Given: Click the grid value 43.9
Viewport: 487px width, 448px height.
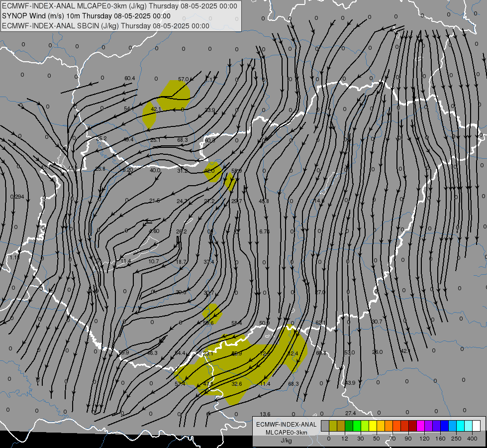Looking at the screenshot, I should pyautogui.click(x=350, y=383).
